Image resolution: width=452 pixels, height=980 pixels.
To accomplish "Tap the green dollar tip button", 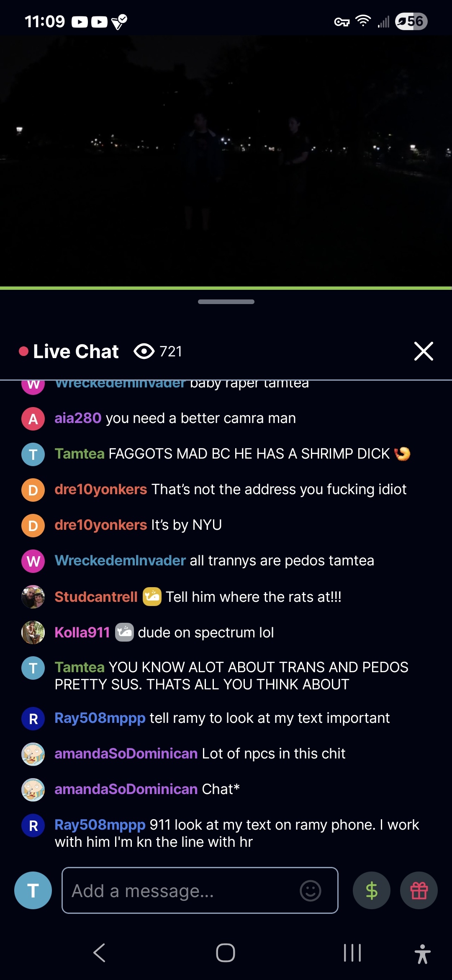I will click(x=372, y=890).
